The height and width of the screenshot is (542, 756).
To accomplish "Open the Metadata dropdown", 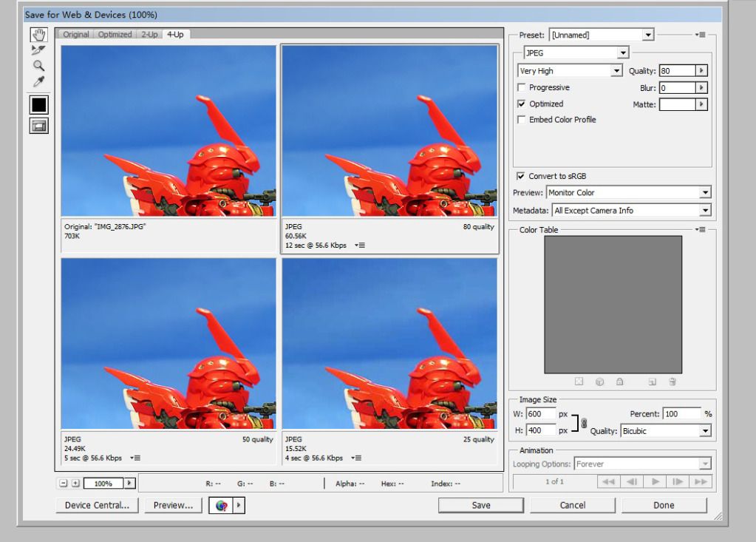I will (631, 210).
